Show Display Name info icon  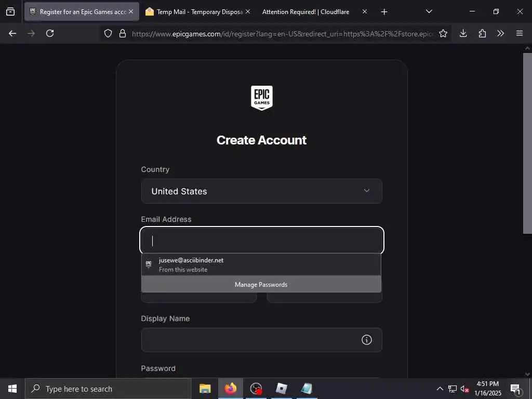(x=366, y=340)
